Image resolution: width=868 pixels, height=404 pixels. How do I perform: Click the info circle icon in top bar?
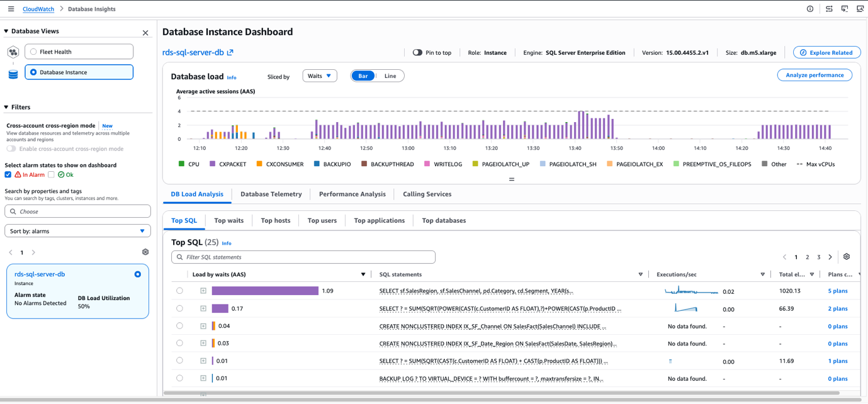tap(810, 9)
